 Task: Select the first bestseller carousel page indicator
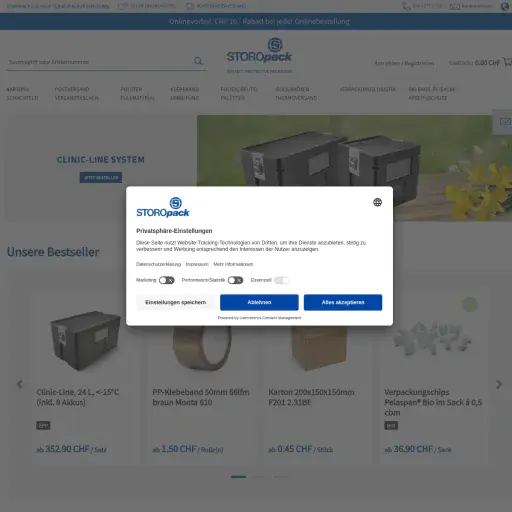238,477
